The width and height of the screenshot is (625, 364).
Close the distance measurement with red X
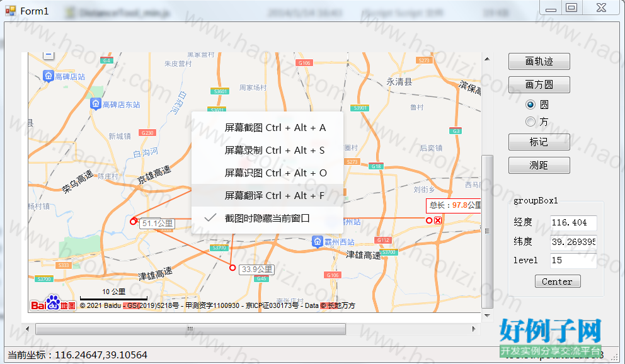point(438,220)
